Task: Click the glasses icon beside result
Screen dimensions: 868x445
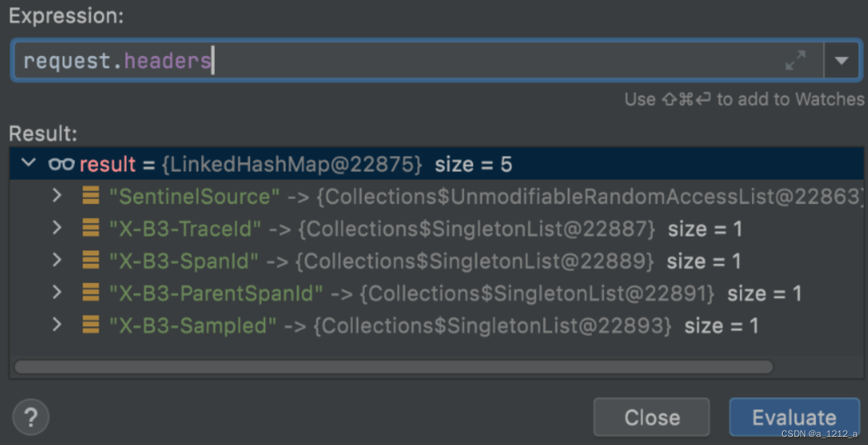Action: [62, 164]
